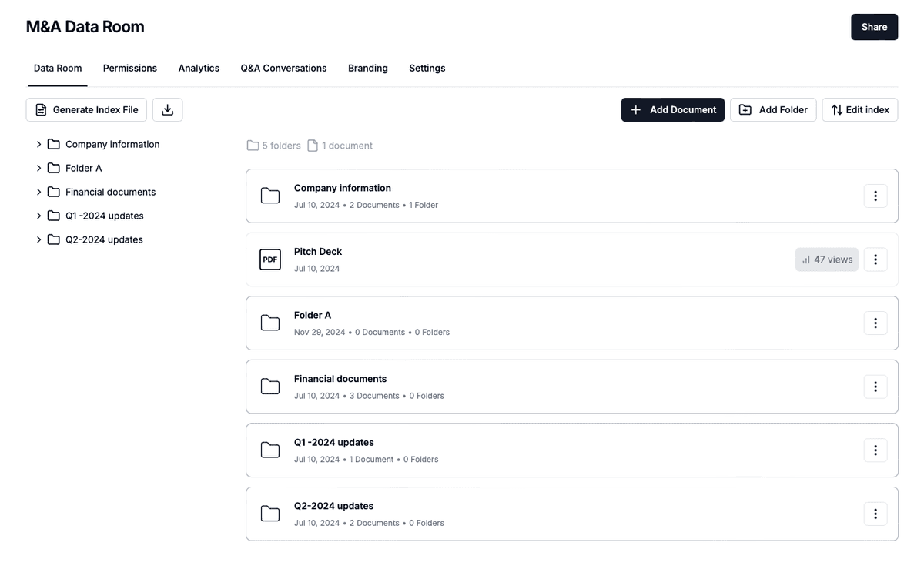
Task: Click the Share button
Action: (874, 27)
